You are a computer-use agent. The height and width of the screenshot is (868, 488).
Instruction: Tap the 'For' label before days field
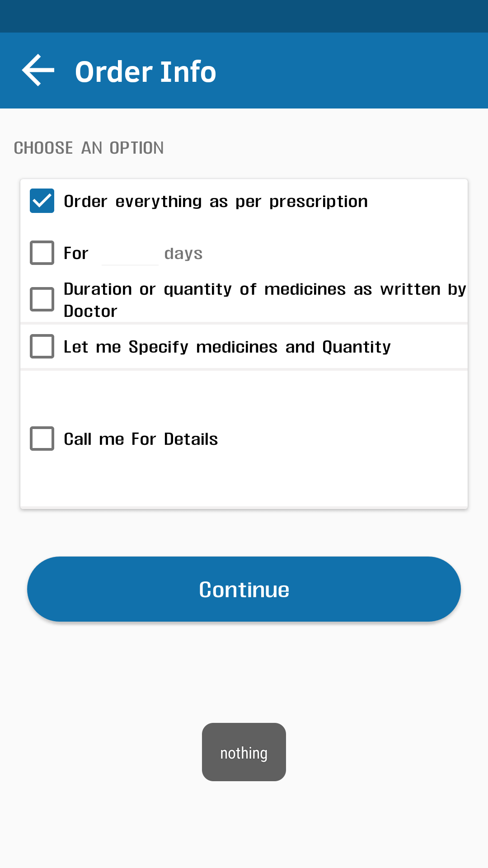tap(76, 253)
